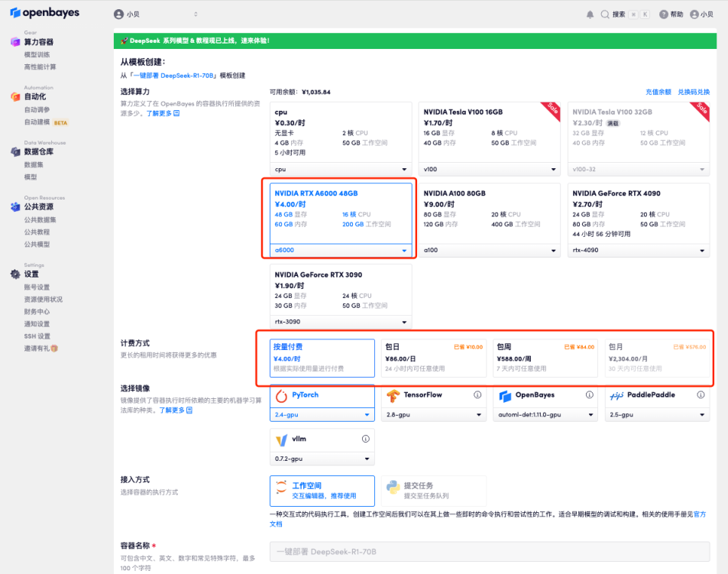Click the 算力容器 sidebar icon
728x574 pixels.
pos(15,42)
